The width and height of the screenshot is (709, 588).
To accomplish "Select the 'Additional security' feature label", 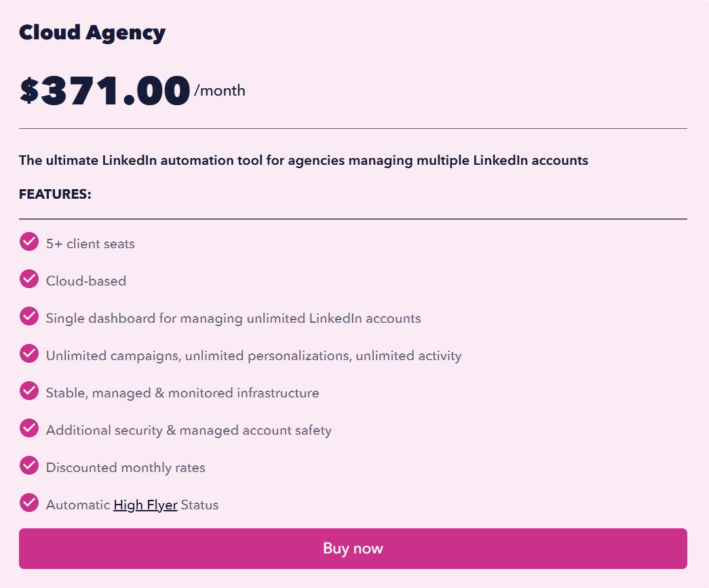I will click(188, 429).
